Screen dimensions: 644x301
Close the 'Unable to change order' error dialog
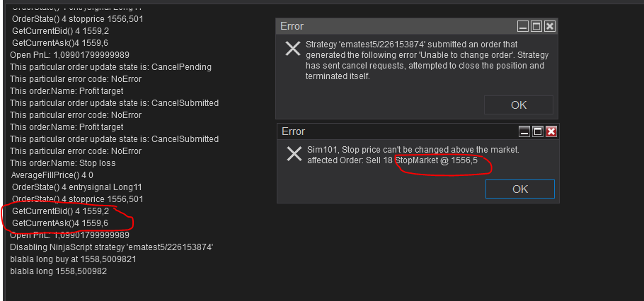[x=550, y=26]
